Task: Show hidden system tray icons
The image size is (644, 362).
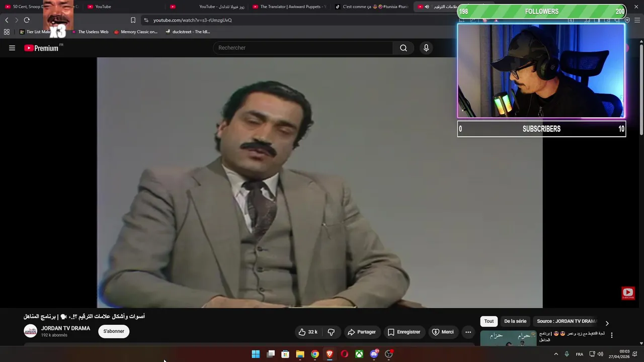Action: point(556,354)
